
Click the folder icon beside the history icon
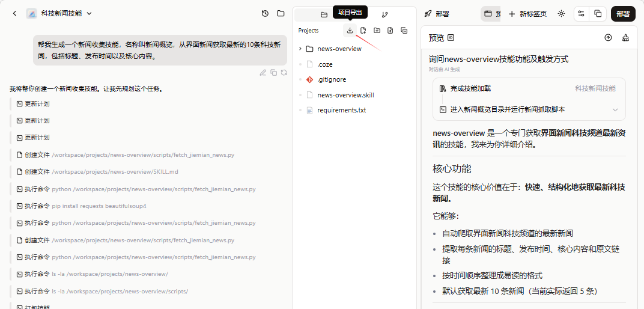point(281,14)
